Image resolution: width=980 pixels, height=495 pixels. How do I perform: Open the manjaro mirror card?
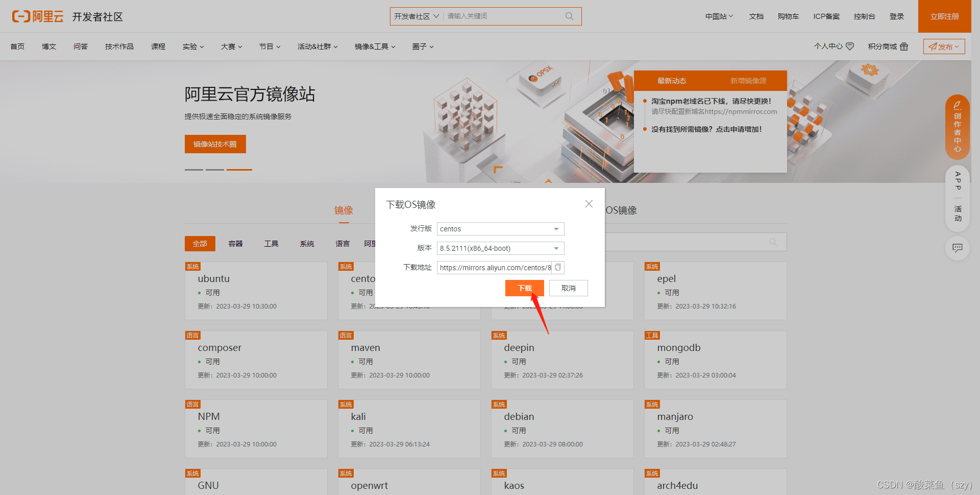716,429
